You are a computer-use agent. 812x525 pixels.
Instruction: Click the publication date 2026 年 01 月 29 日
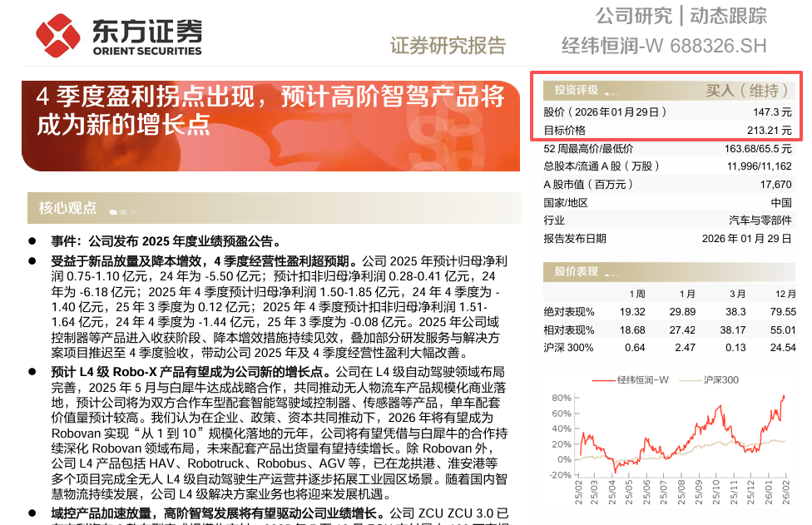pos(747,239)
